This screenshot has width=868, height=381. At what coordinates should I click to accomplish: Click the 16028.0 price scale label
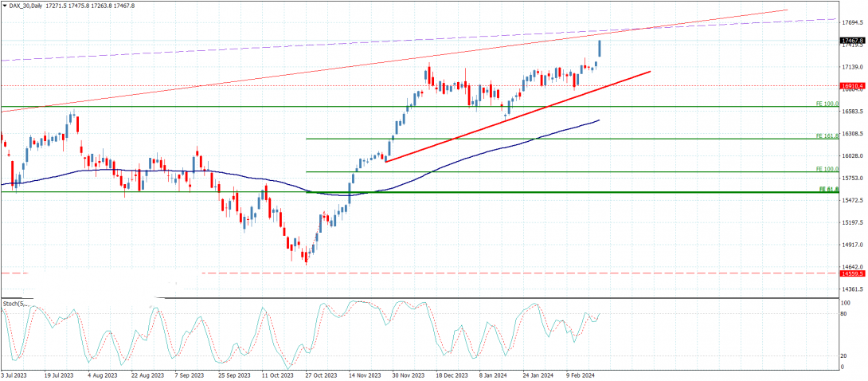853,155
